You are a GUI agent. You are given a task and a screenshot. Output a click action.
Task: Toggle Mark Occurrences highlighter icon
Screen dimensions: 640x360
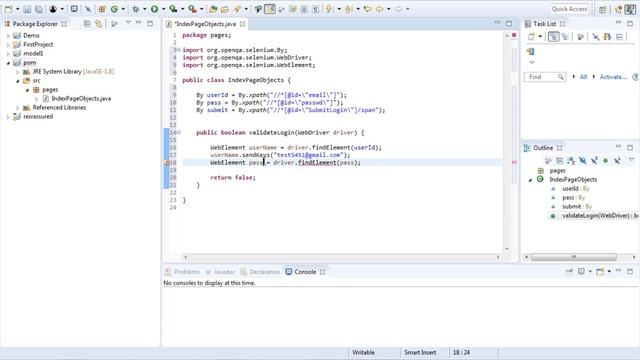tap(270, 9)
